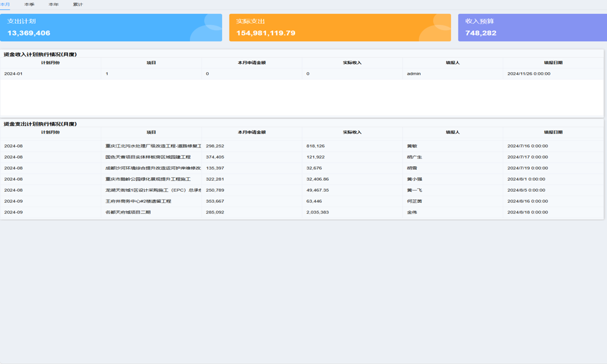The width and height of the screenshot is (607, 364).
Task: Open the 本年 tab
Action: click(x=53, y=4)
